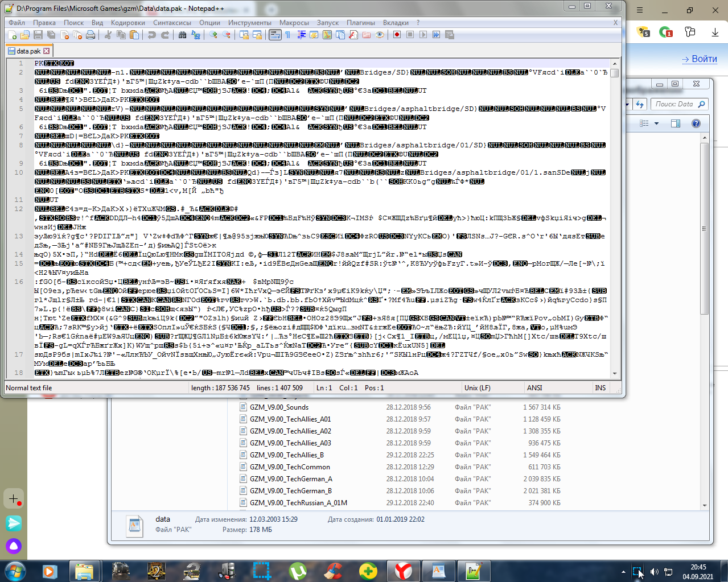The image size is (728, 582).
Task: Click the Undo arrow icon
Action: [152, 35]
